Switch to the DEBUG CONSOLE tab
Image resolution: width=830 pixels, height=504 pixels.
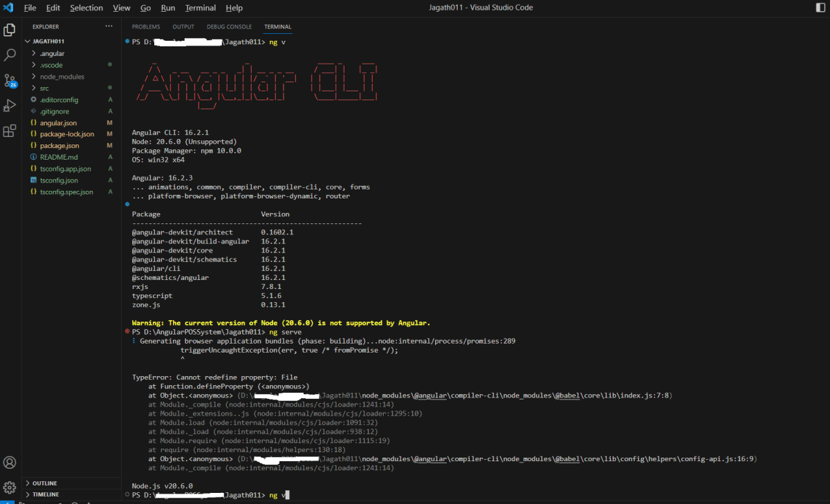tap(229, 27)
